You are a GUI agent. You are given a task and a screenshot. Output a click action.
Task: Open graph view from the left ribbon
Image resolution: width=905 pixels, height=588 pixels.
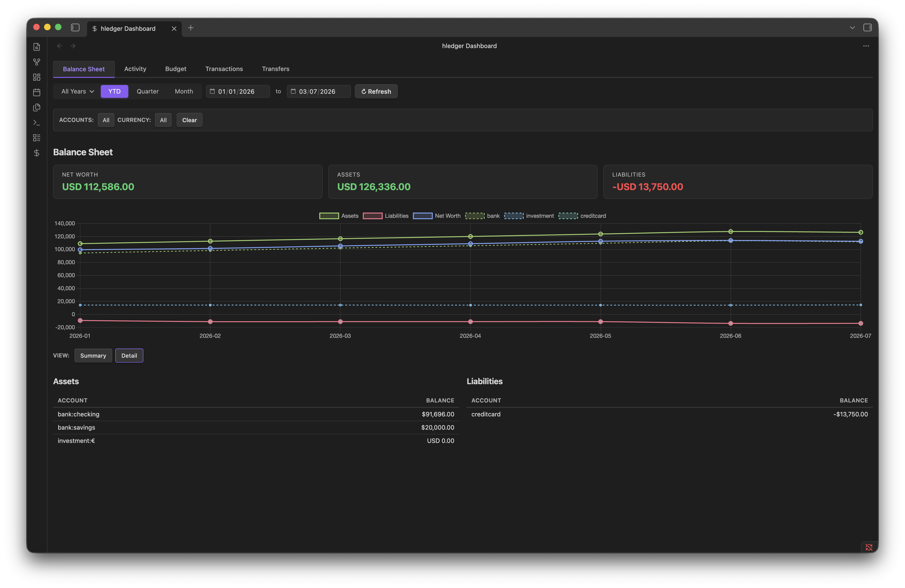click(x=36, y=62)
